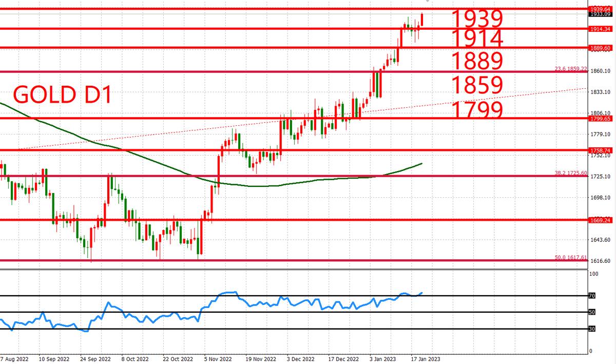
Task: Click the latest red candlestick near 1933
Action: (x=422, y=20)
